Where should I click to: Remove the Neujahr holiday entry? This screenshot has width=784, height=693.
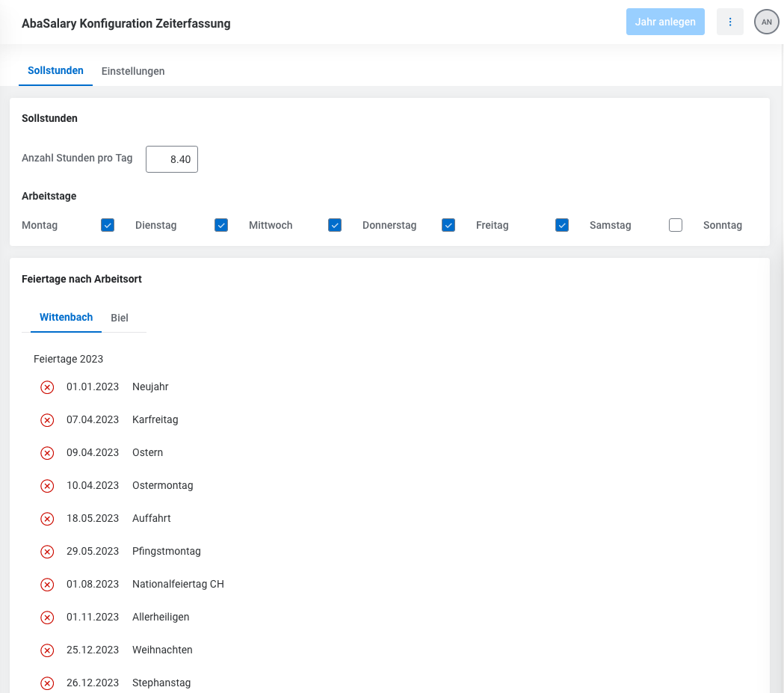click(47, 387)
